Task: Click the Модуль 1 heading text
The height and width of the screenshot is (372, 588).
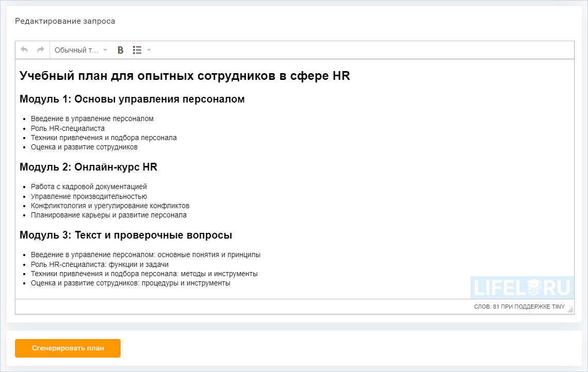Action: pyautogui.click(x=131, y=99)
